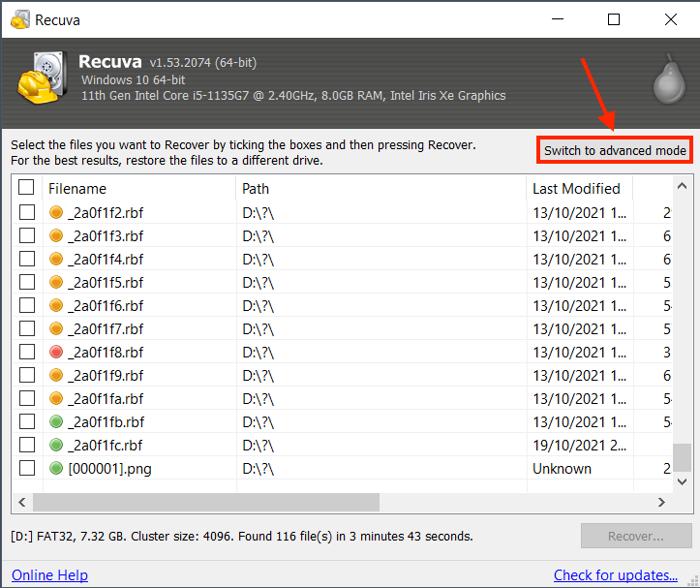Click horizontal scrollbar right arrow
The width and height of the screenshot is (700, 588).
[661, 502]
